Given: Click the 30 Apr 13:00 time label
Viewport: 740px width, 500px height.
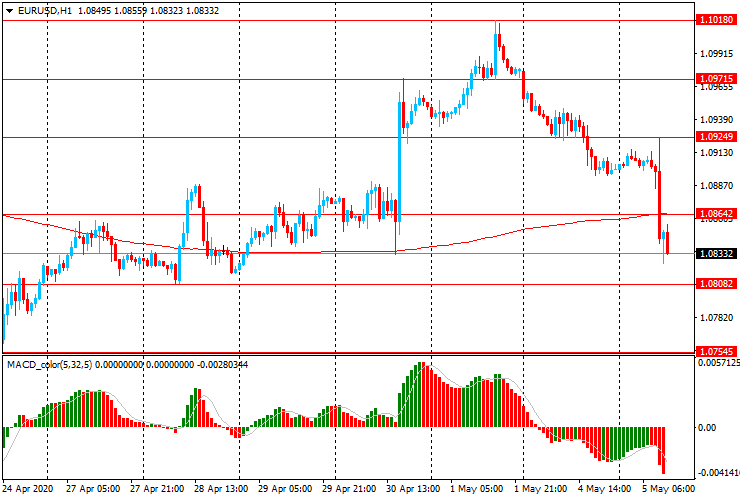Looking at the screenshot, I should pyautogui.click(x=413, y=489).
